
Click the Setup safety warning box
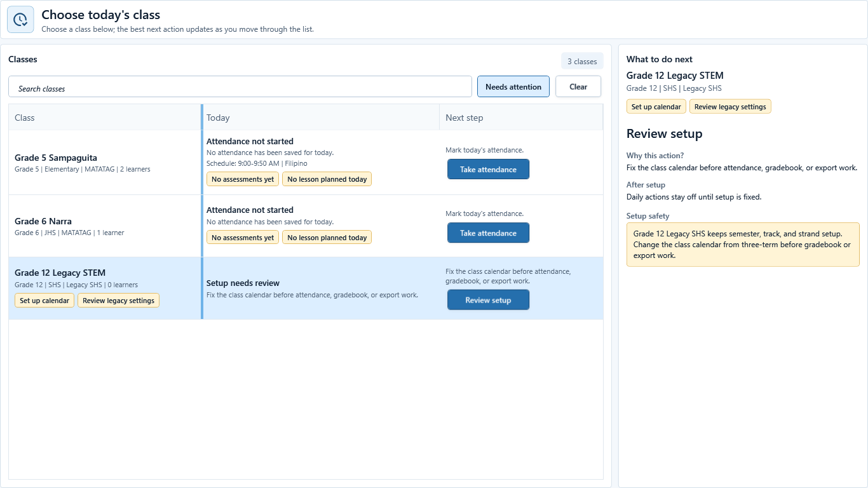coord(743,245)
